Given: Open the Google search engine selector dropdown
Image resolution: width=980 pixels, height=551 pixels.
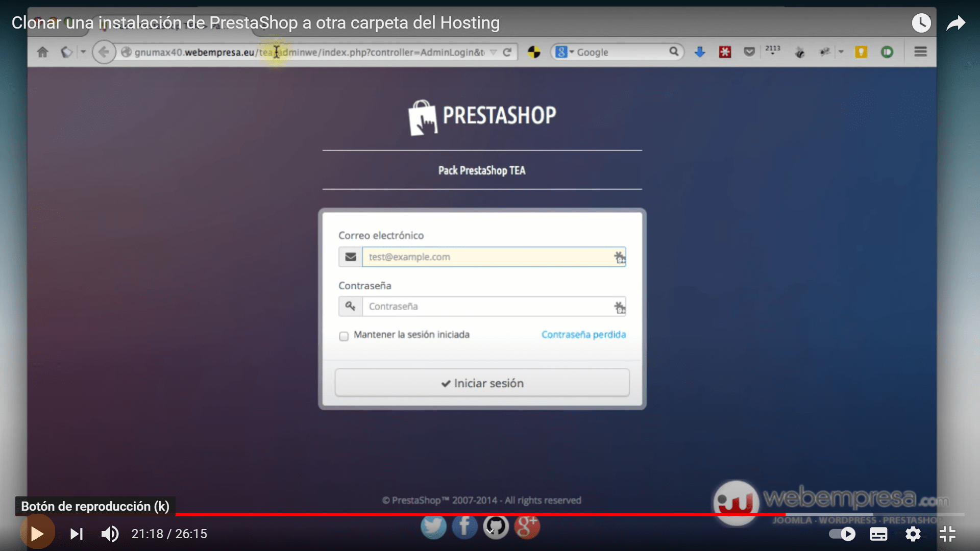Looking at the screenshot, I should tap(565, 52).
